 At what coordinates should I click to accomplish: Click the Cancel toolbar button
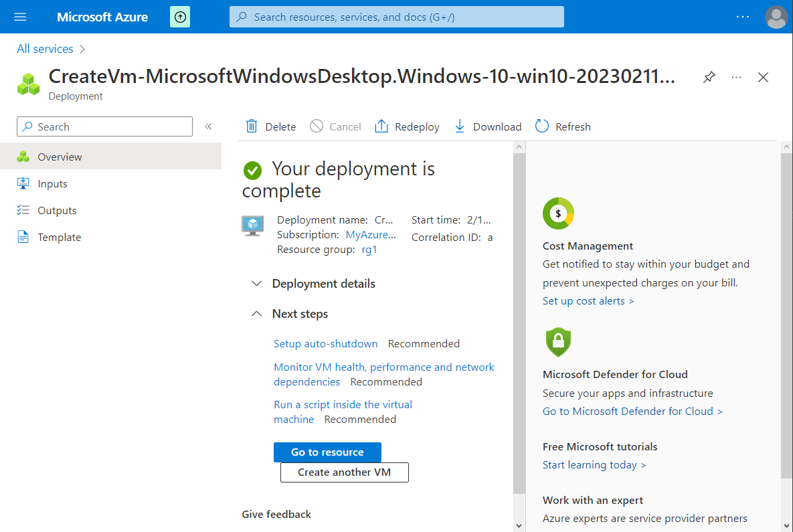[x=335, y=126]
